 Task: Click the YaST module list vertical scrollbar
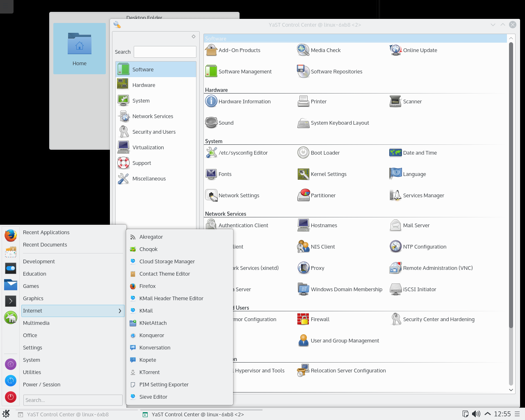(511, 185)
